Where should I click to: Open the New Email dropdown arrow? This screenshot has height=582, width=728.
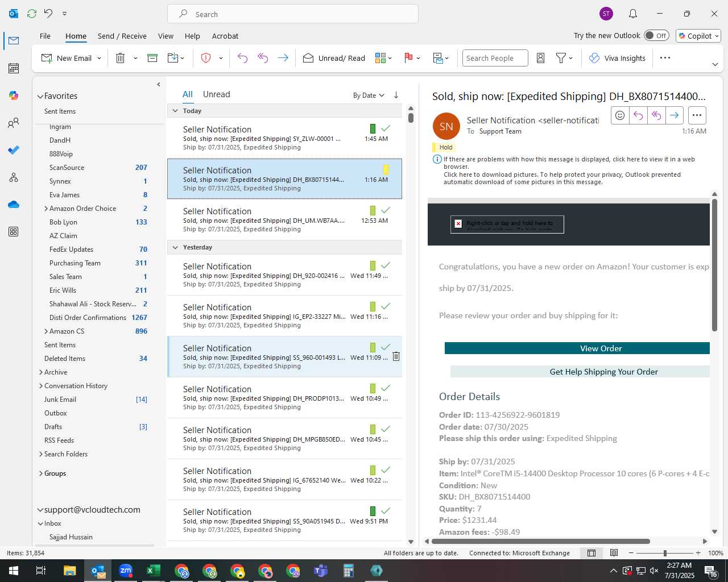coord(99,58)
